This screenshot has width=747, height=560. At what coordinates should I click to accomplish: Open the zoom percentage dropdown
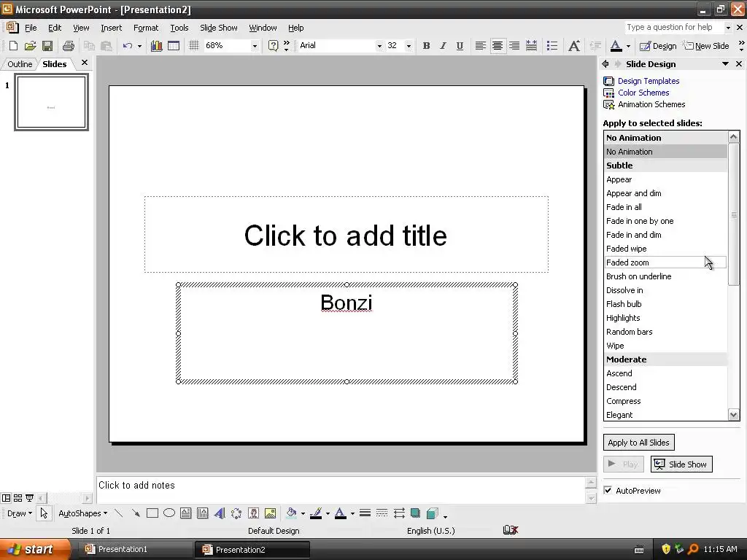point(255,46)
